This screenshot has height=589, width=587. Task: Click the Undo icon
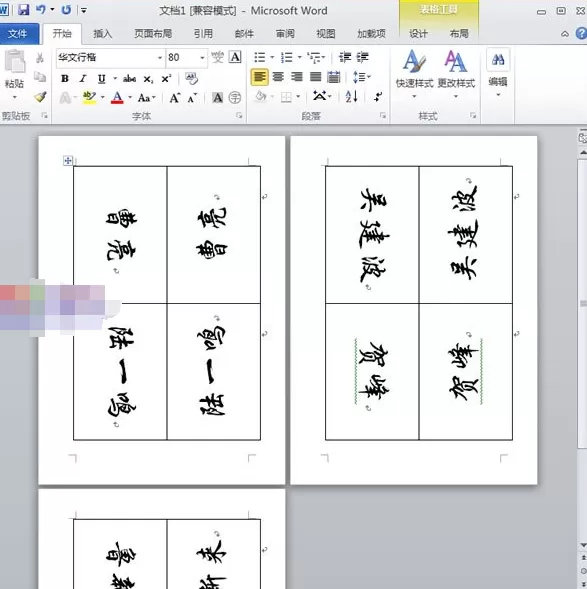tap(41, 10)
